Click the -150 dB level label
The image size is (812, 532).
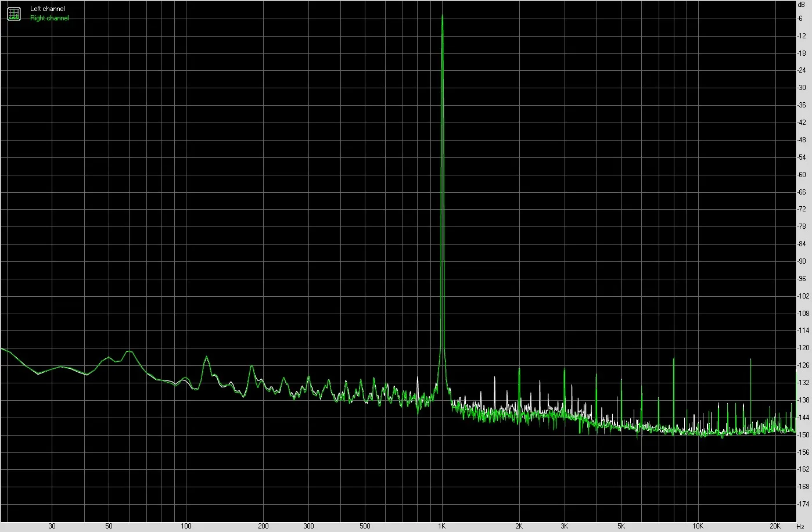click(803, 434)
